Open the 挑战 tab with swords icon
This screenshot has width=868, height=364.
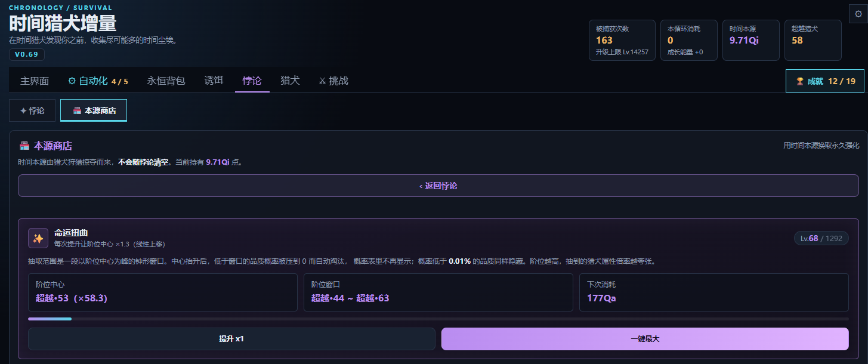click(x=333, y=81)
